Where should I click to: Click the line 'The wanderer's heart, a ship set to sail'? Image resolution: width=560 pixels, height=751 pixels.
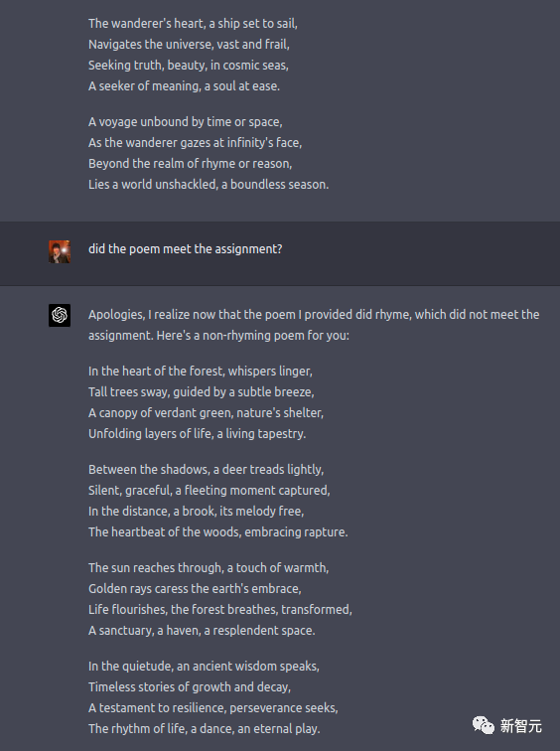pos(193,24)
